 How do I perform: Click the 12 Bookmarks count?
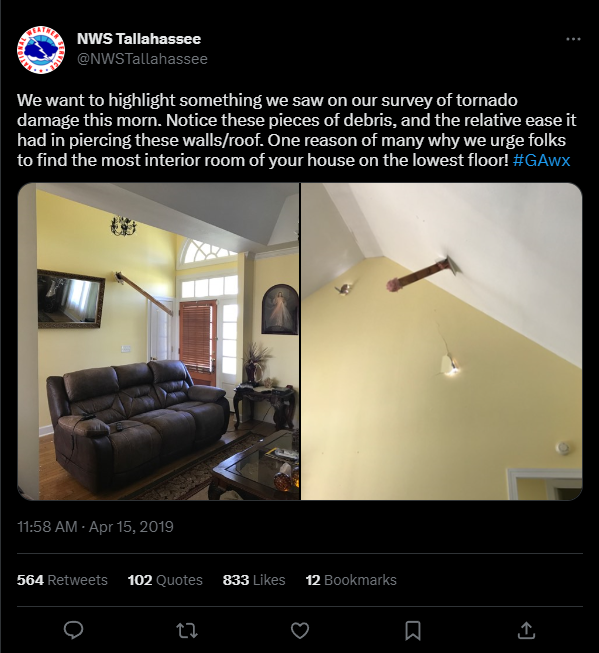351,580
